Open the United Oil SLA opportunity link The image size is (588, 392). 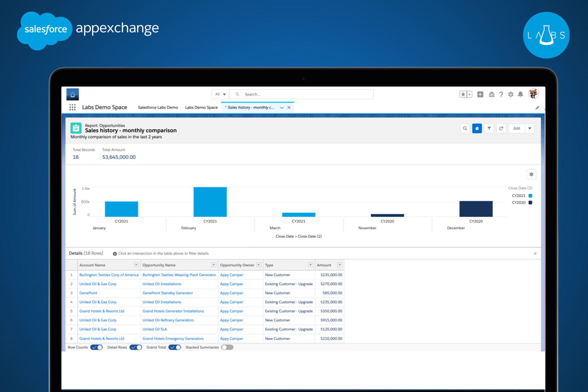(x=155, y=329)
